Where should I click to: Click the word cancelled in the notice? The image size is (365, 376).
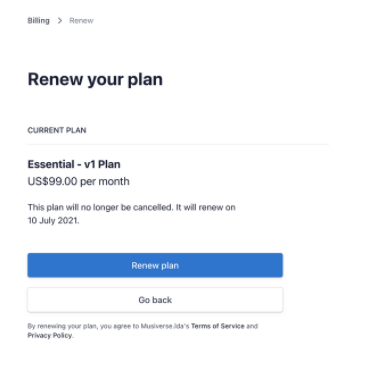point(153,207)
